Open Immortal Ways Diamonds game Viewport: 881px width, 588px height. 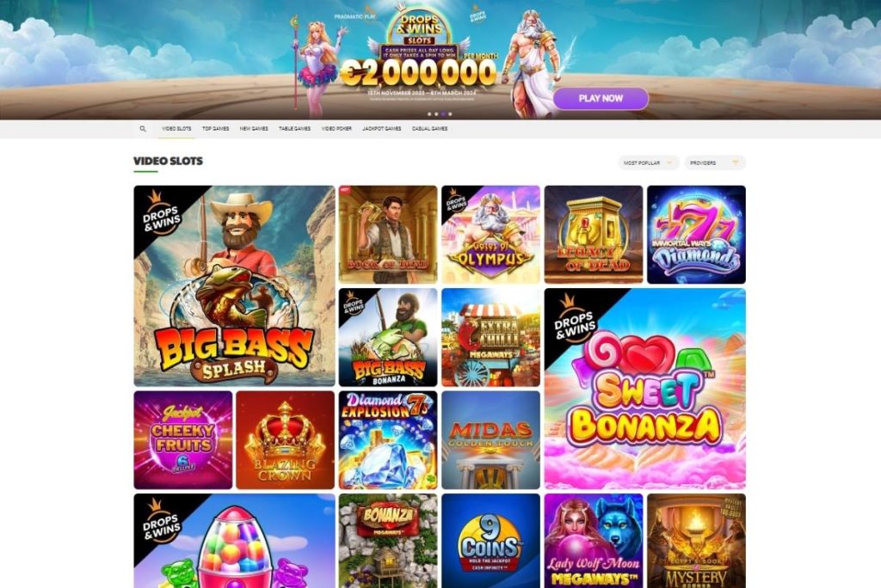696,235
